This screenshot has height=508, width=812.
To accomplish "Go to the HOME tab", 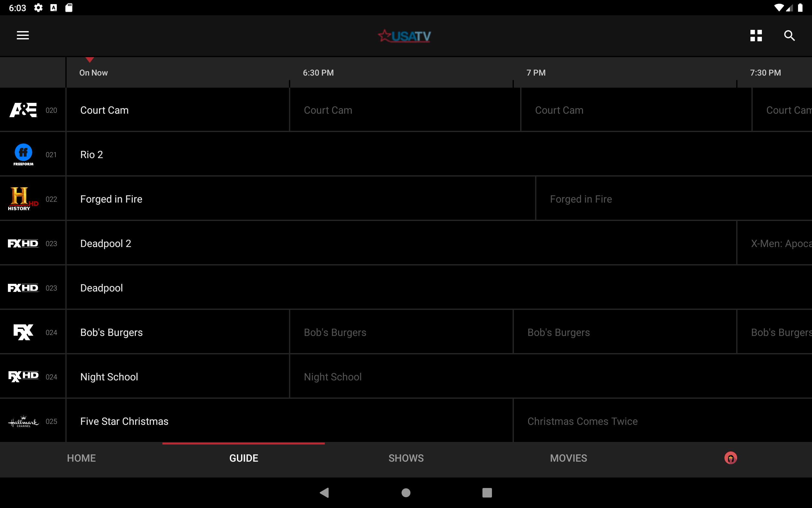I will point(81,458).
